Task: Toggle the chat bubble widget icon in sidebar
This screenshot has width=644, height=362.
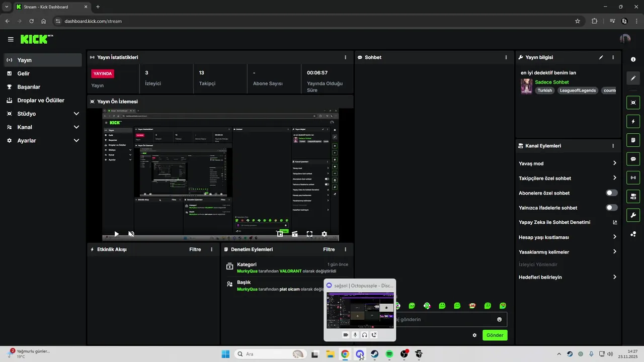Action: click(633, 159)
